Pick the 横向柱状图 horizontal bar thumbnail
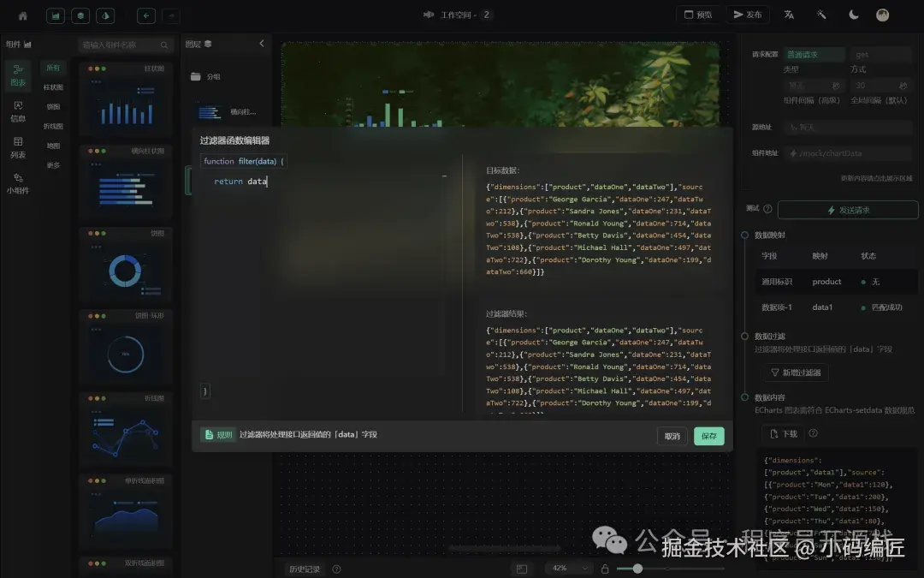This screenshot has height=578, width=924. pos(126,182)
